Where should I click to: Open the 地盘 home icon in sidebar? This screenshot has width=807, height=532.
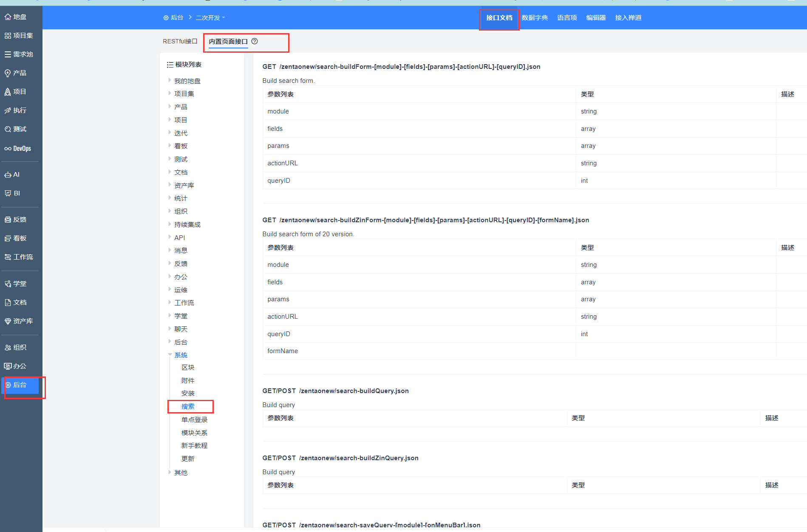click(x=8, y=17)
